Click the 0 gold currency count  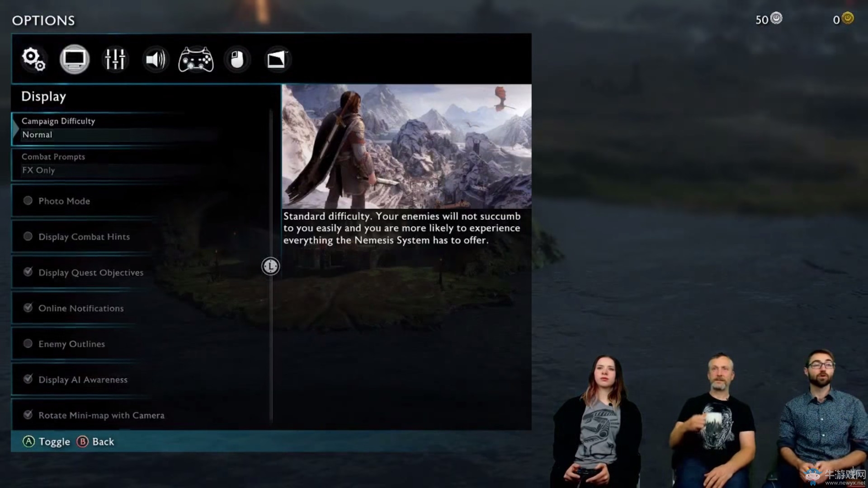click(836, 20)
